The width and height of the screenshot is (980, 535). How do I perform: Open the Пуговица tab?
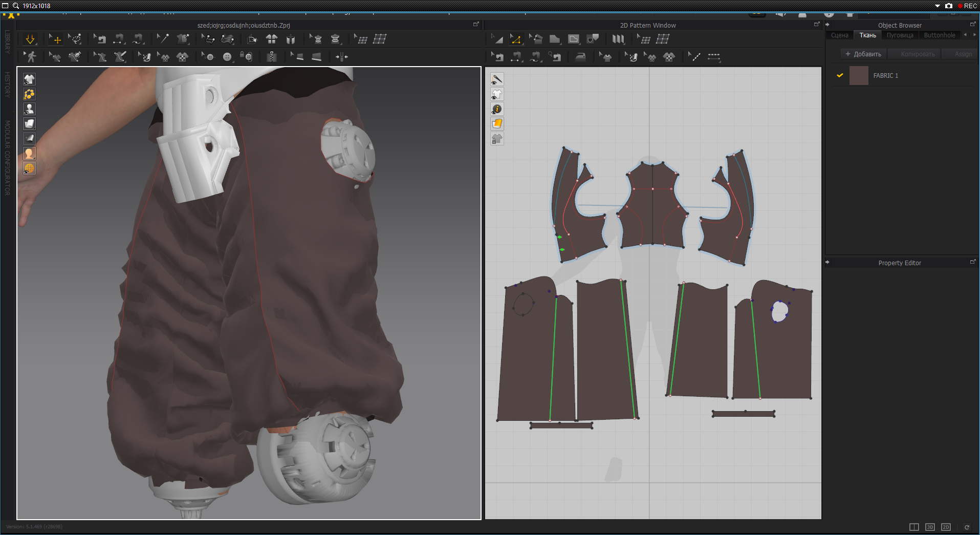point(900,35)
